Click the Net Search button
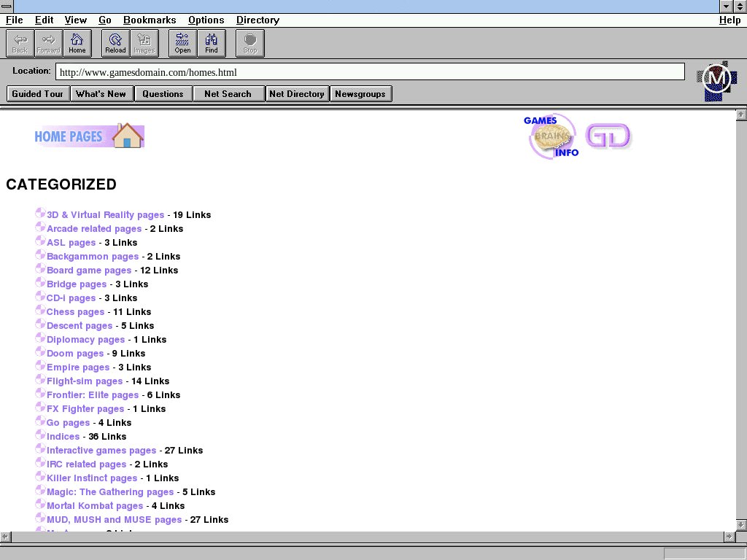Screen dimensions: 747x560 pyautogui.click(x=228, y=93)
